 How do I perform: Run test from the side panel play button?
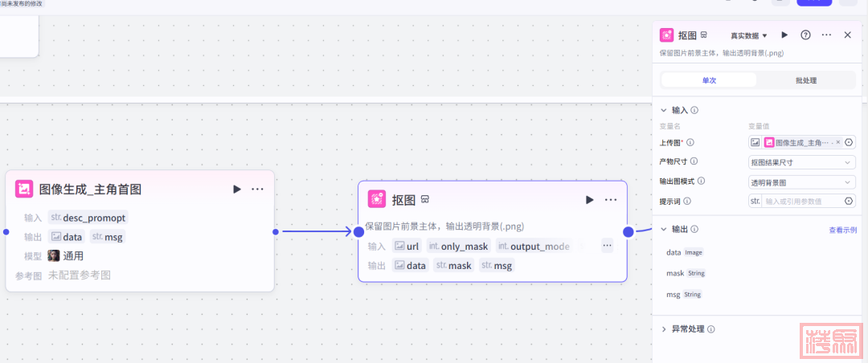tap(784, 35)
